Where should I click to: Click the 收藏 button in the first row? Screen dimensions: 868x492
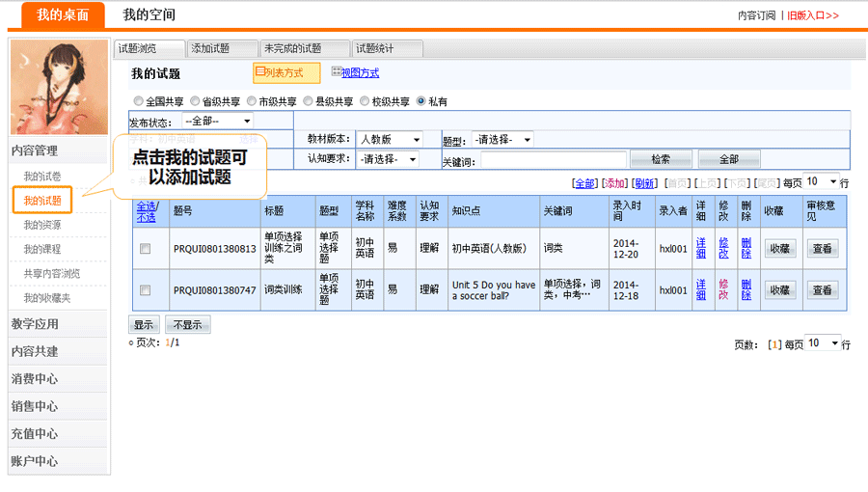[x=779, y=249]
